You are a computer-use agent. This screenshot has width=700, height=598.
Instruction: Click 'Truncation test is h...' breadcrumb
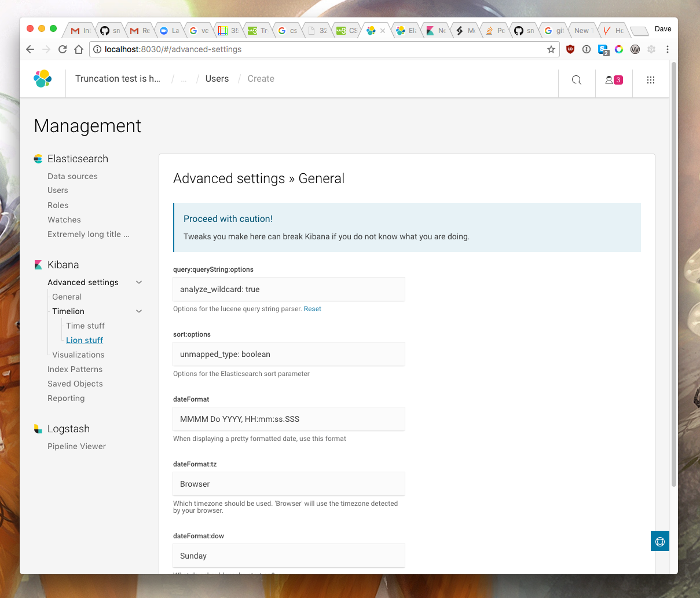(x=118, y=79)
